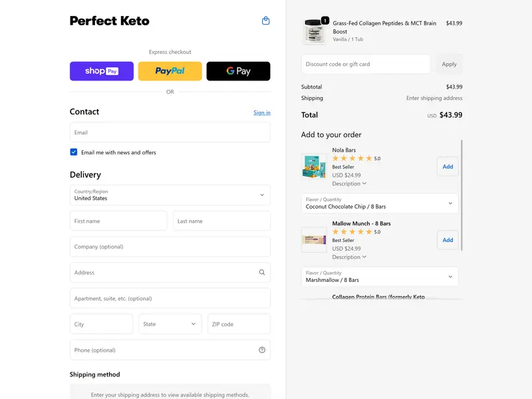Expand the Mallow Munch Description

[x=349, y=257]
